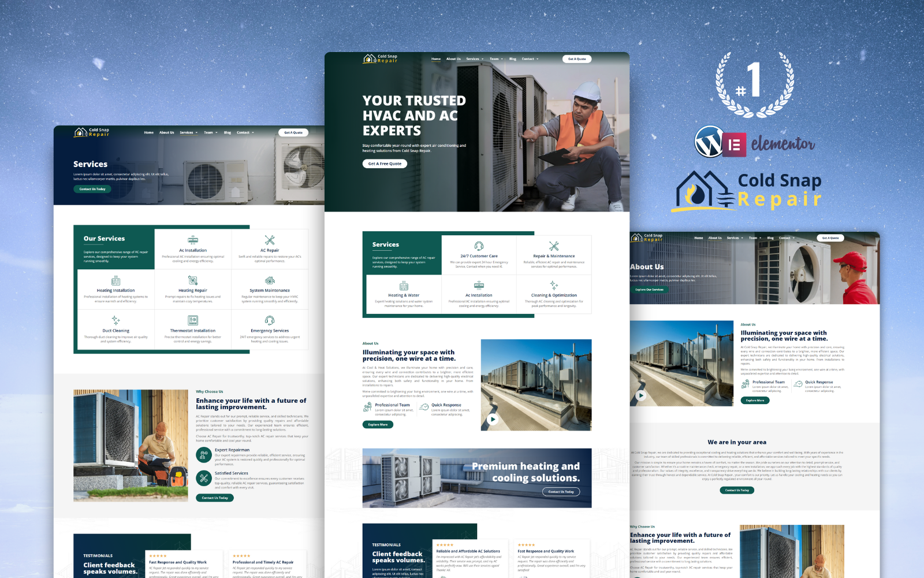
Task: Click the Repair & Maintenance crossed tools icon
Action: (x=554, y=246)
